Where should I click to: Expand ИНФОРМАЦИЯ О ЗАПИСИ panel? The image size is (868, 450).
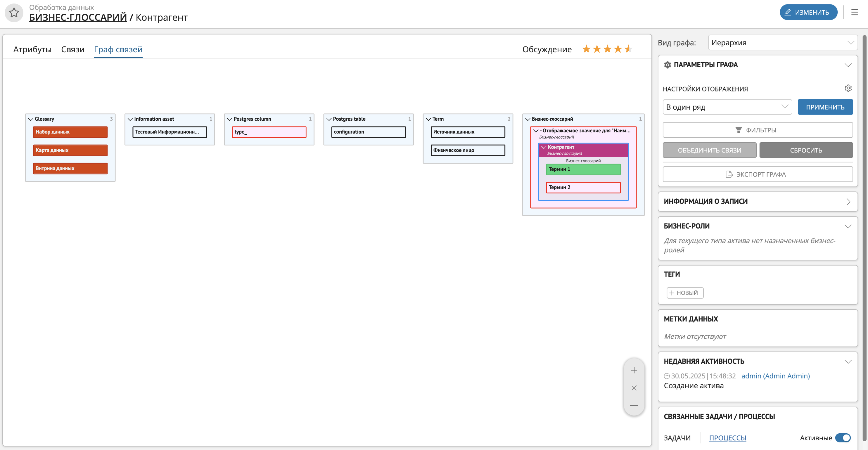(x=758, y=201)
